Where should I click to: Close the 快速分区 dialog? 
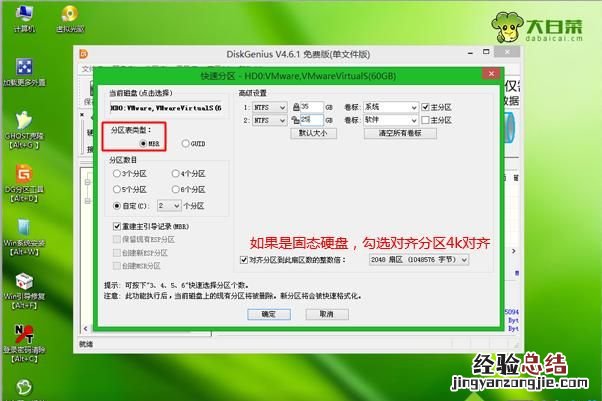[x=491, y=74]
